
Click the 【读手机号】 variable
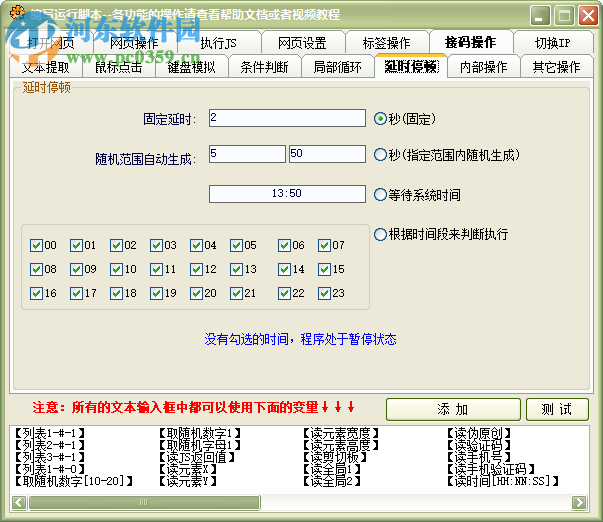tap(479, 457)
